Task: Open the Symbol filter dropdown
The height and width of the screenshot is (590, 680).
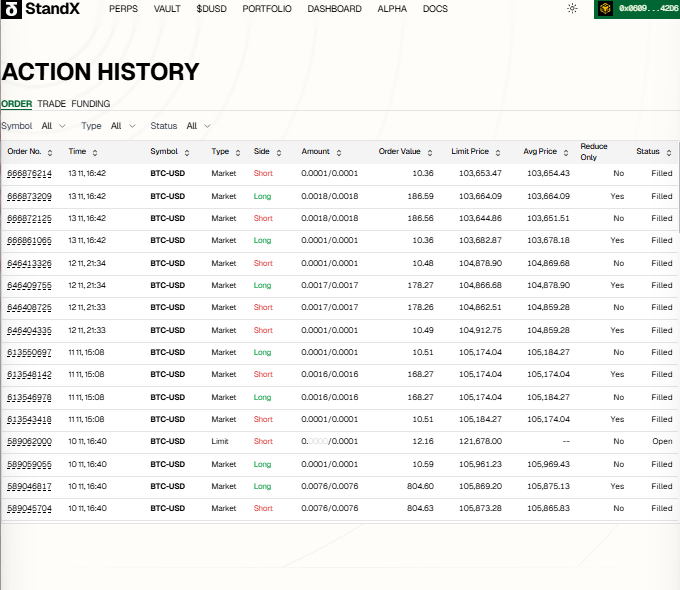Action: pyautogui.click(x=53, y=126)
